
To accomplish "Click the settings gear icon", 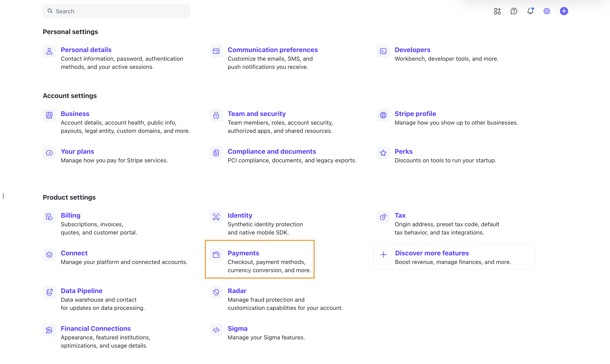I will (x=546, y=11).
